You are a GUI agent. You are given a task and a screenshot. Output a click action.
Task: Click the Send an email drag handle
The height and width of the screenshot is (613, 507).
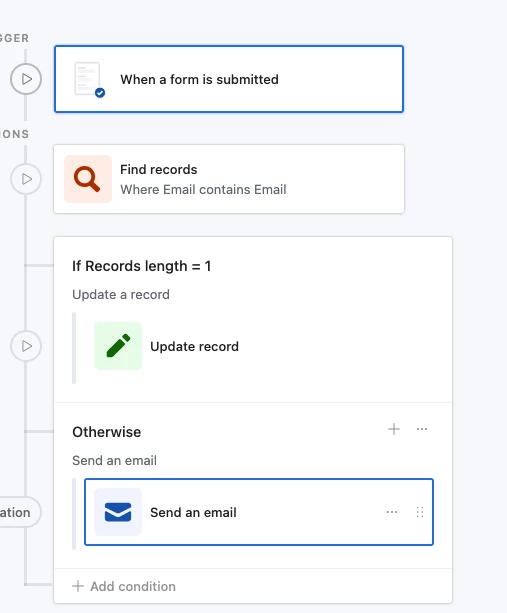420,512
